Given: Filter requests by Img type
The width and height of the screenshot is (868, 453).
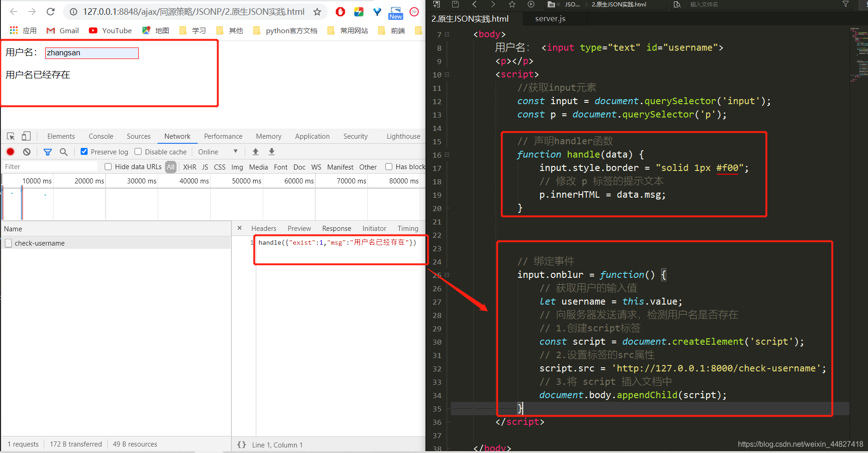Looking at the screenshot, I should [x=237, y=167].
